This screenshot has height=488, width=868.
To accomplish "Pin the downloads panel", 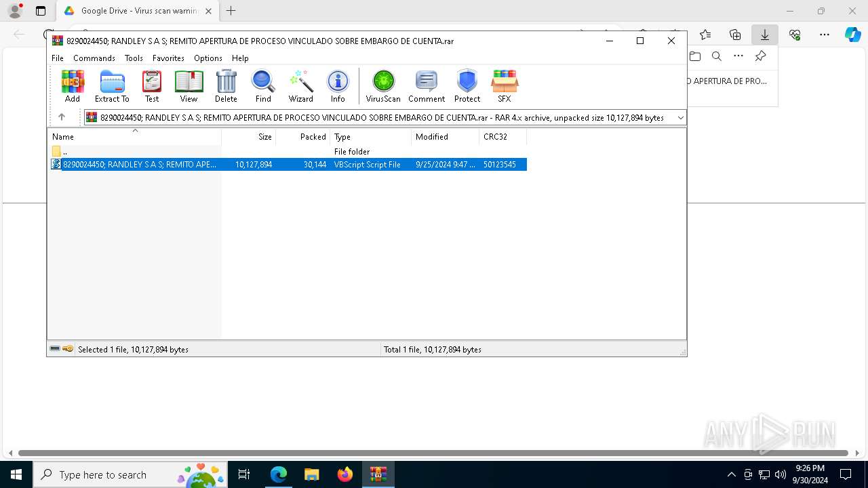I will 761,56.
